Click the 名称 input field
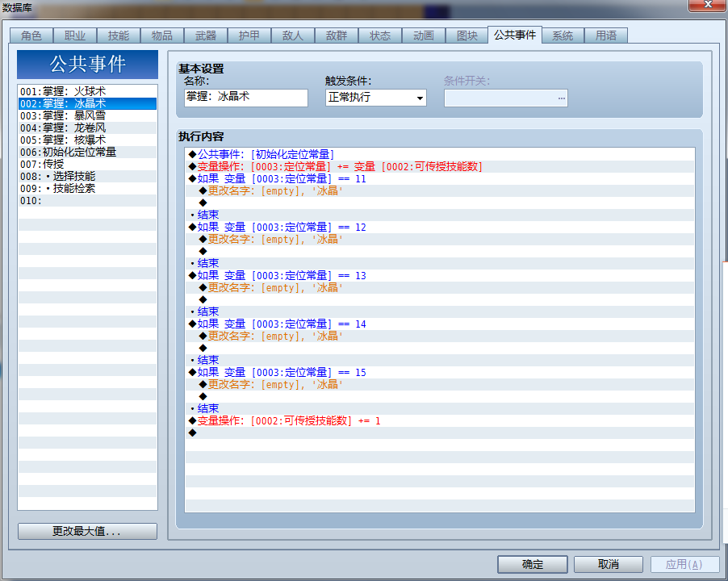728x581 pixels. 246,98
